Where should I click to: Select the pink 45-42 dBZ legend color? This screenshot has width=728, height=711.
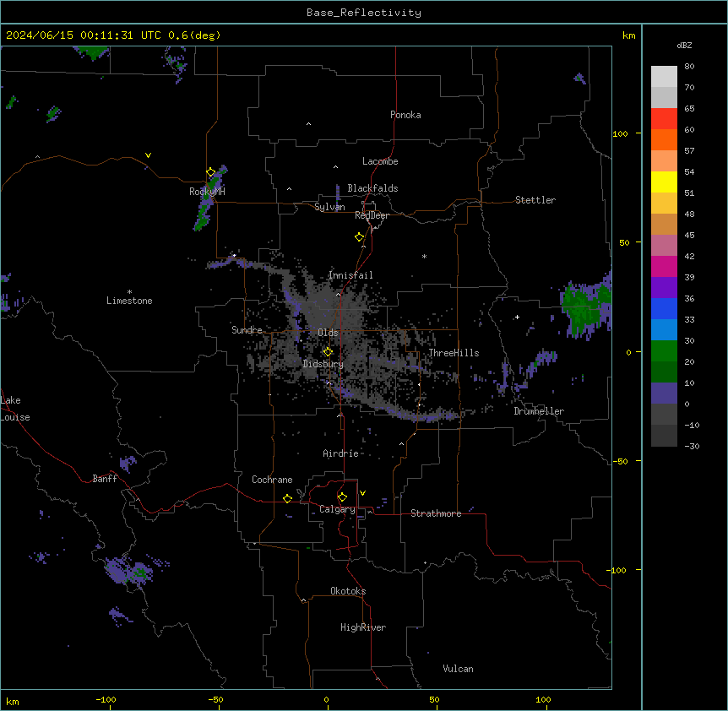coord(664,246)
